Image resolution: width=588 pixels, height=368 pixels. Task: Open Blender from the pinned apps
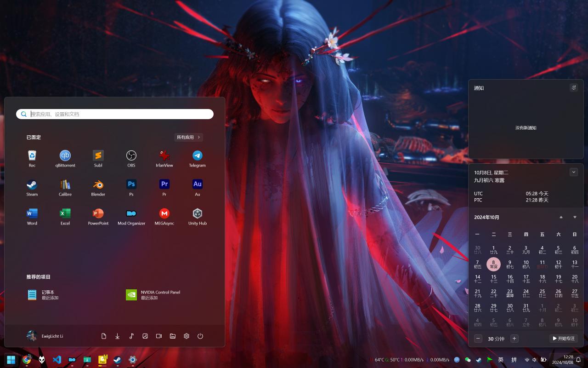tap(98, 188)
